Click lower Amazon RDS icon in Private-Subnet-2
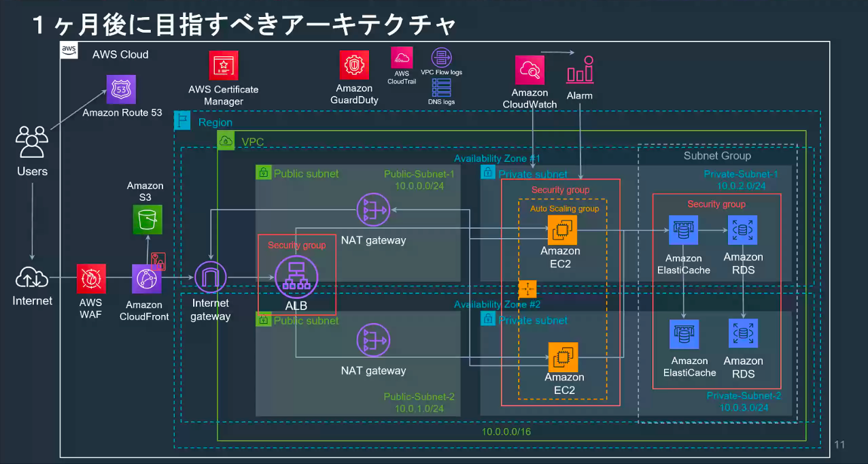The image size is (868, 464). tap(743, 334)
